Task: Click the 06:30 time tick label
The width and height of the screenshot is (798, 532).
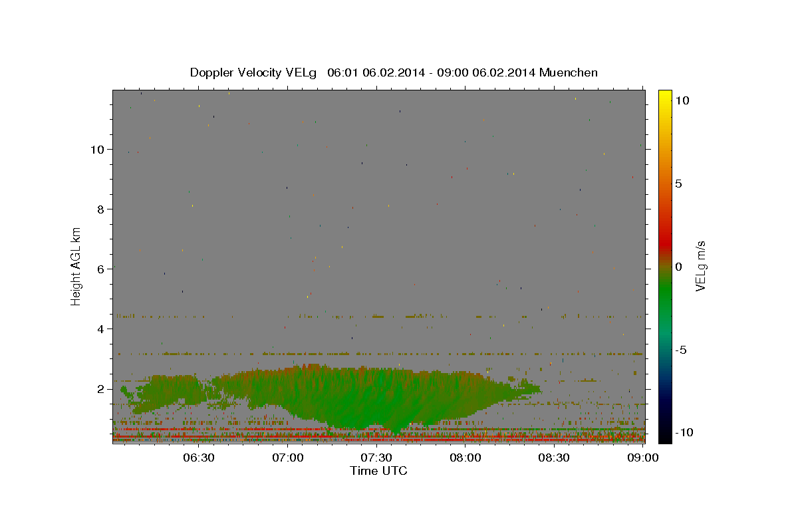Action: tap(198, 458)
